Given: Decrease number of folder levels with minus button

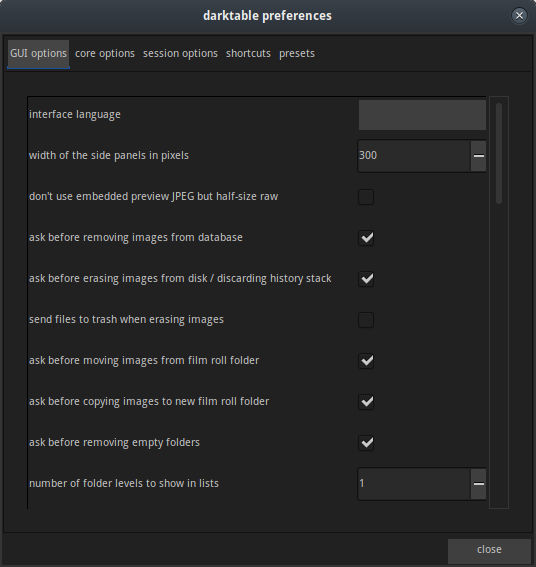Looking at the screenshot, I should (478, 484).
